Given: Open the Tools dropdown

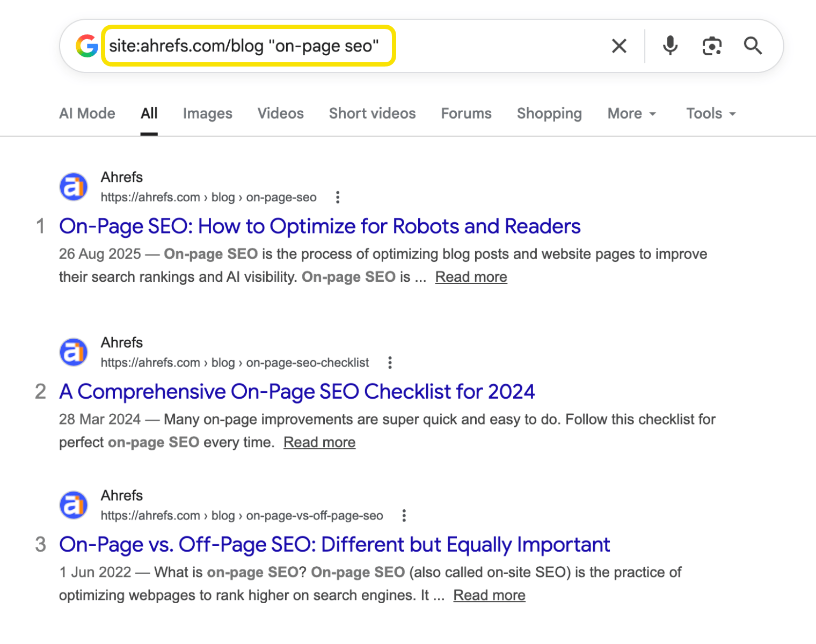Looking at the screenshot, I should pyautogui.click(x=710, y=113).
